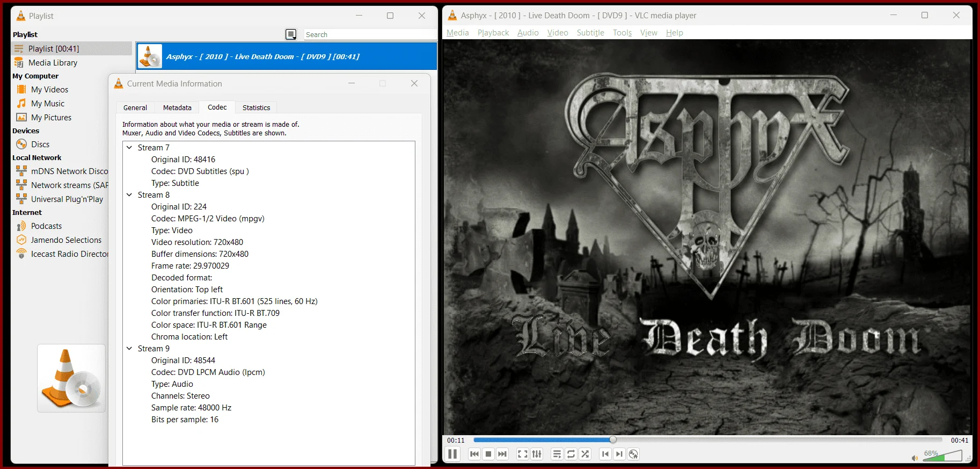Image resolution: width=980 pixels, height=469 pixels.
Task: Open extended settings (equalizer) icon
Action: point(537,454)
